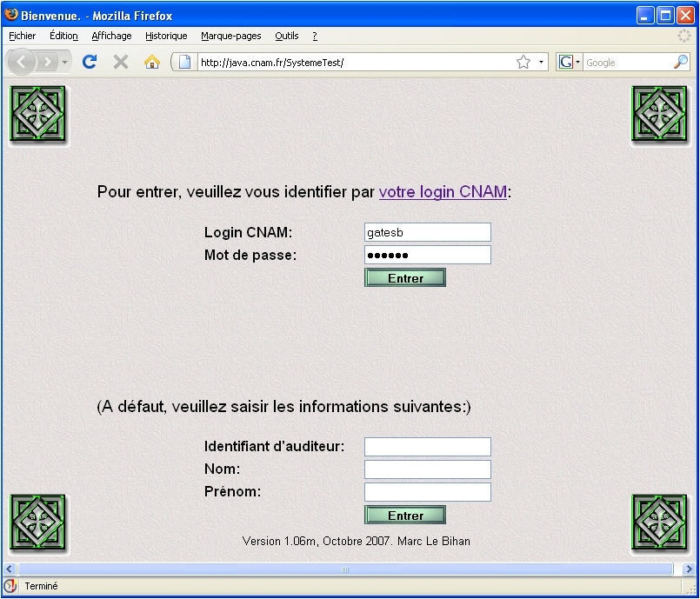Follow the 'votre login CNAM' link
This screenshot has width=700, height=599.
tap(443, 192)
